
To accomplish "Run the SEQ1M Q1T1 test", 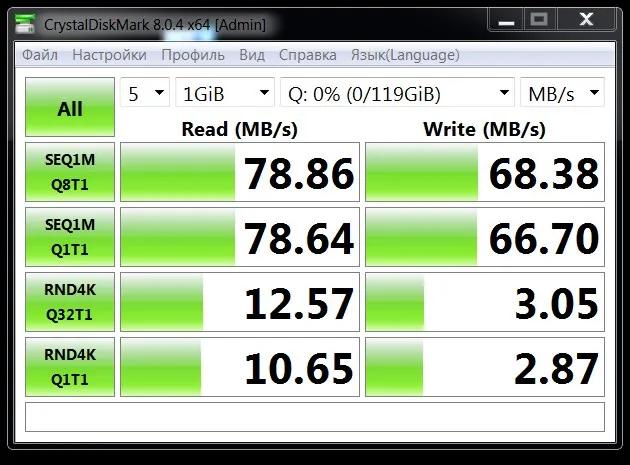I will pos(70,237).
